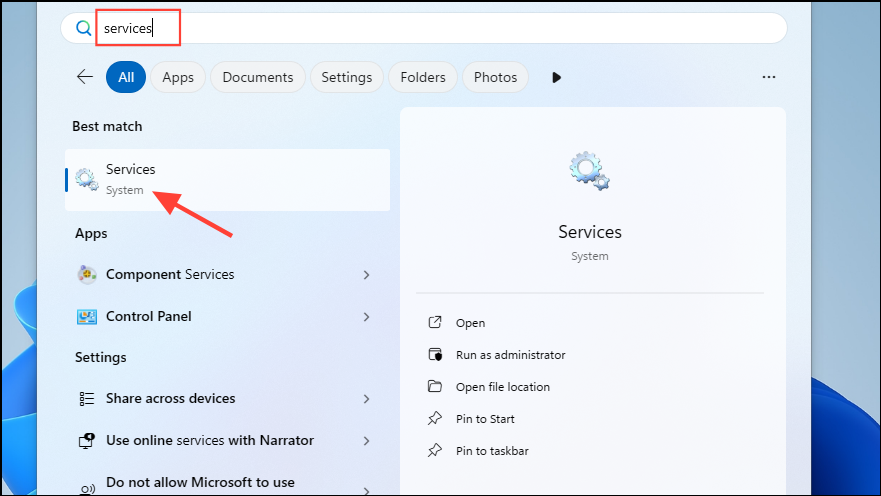This screenshot has width=881, height=496.
Task: Switch to the Apps filter tab
Action: pos(178,77)
